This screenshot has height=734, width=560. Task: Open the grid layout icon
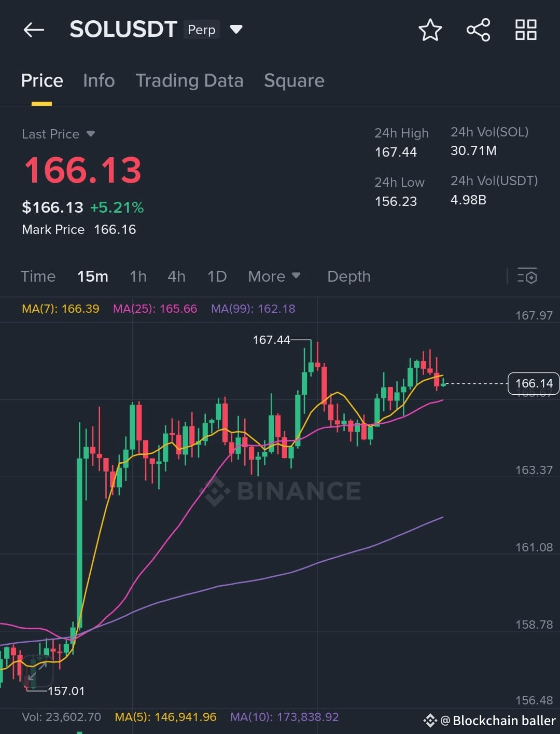[x=526, y=30]
